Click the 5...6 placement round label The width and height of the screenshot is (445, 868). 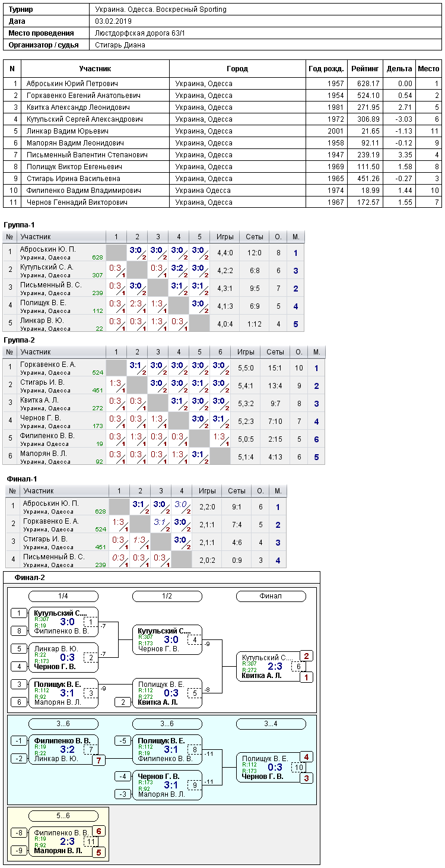[63, 816]
